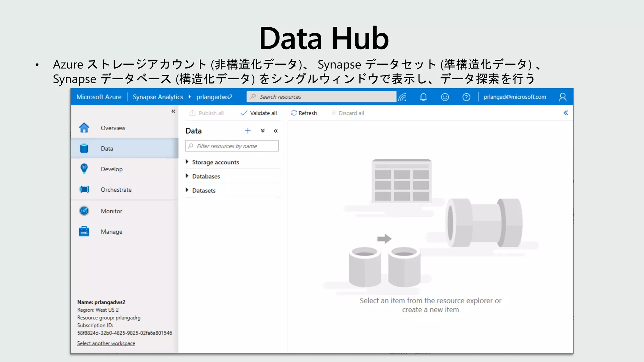Image resolution: width=644 pixels, height=362 pixels.
Task: Click the Azure wifi-like signal icon
Action: coord(402,97)
